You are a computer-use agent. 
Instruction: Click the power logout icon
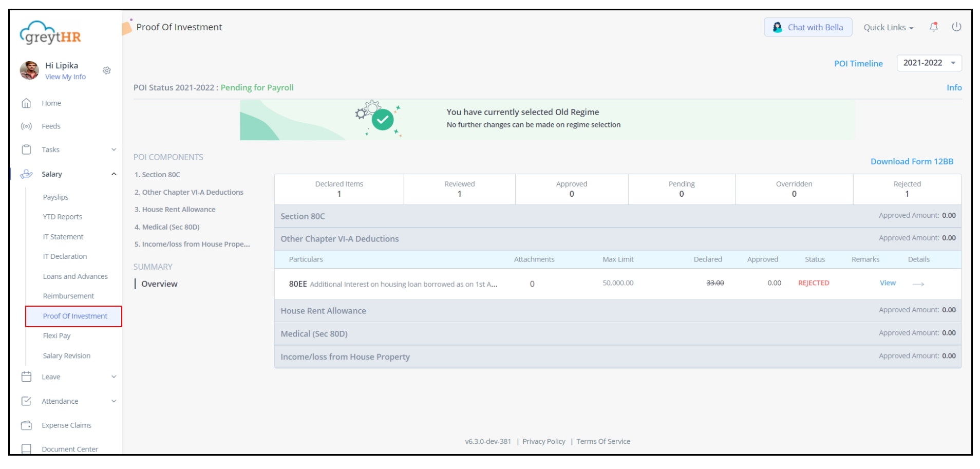957,27
